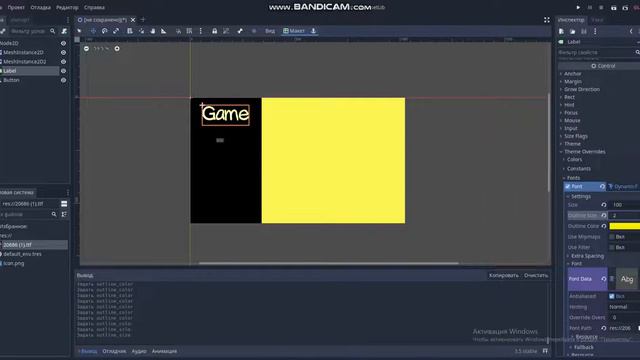Expand the Size Flags group
This screenshot has width=640, height=360.
click(x=576, y=136)
